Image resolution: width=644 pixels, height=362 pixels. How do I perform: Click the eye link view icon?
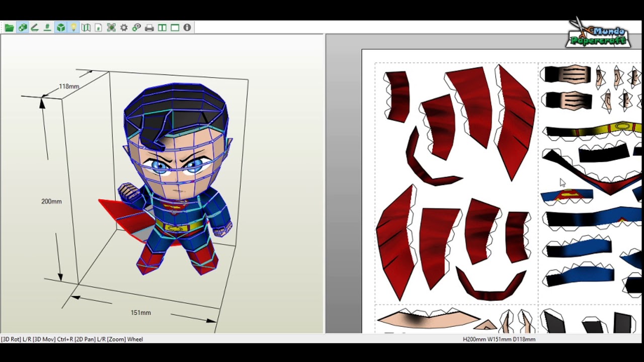pos(136,28)
